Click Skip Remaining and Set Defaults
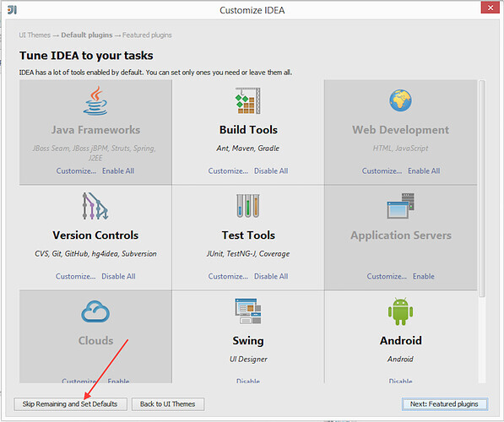This screenshot has width=504, height=422. pos(70,404)
